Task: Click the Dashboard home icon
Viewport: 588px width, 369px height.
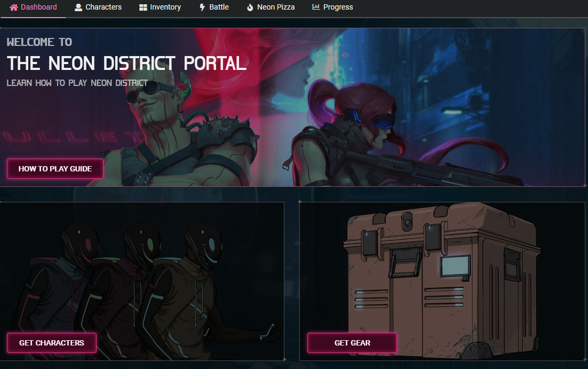Action: [14, 7]
